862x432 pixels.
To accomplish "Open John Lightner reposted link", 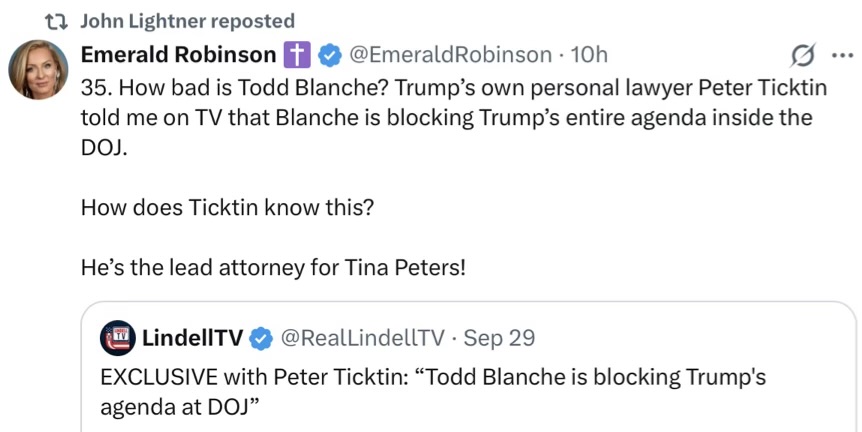I will tap(187, 21).
